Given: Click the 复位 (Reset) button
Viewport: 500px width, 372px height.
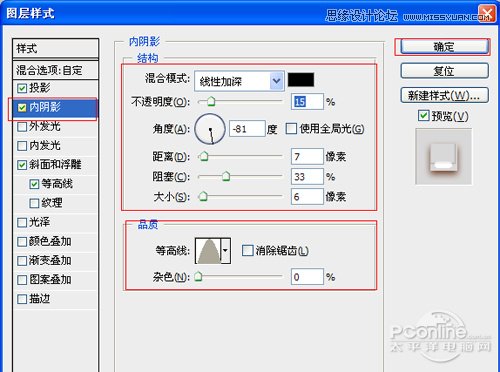Looking at the screenshot, I should click(x=444, y=71).
